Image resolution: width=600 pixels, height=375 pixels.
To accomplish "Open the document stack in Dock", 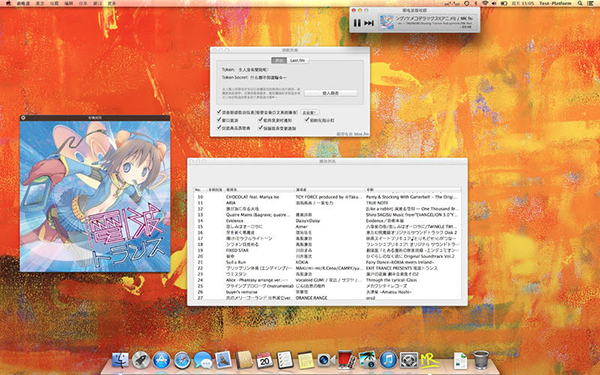I will [x=461, y=361].
